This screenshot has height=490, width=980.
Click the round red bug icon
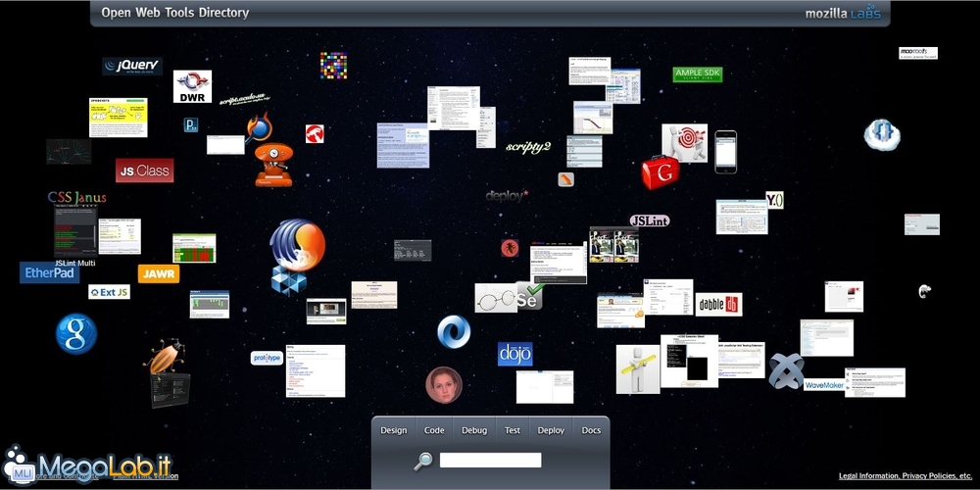[510, 248]
